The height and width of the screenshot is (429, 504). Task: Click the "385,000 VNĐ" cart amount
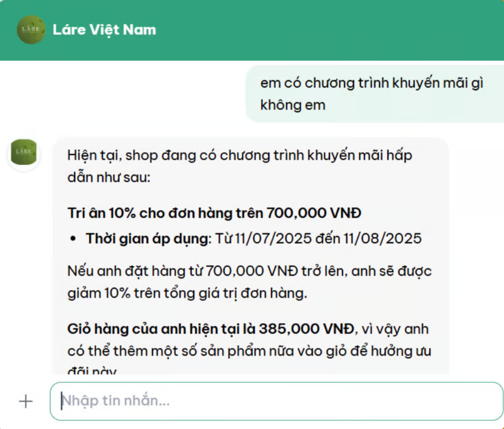(x=306, y=329)
